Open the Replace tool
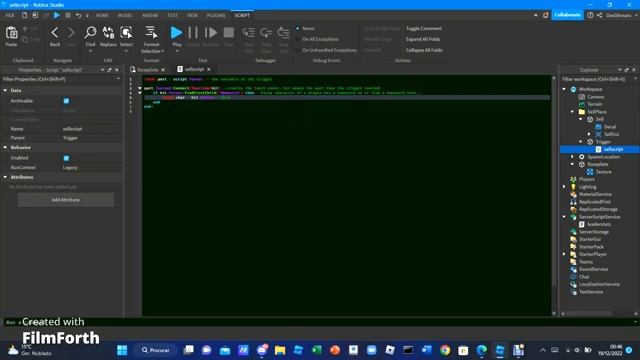 click(x=108, y=33)
